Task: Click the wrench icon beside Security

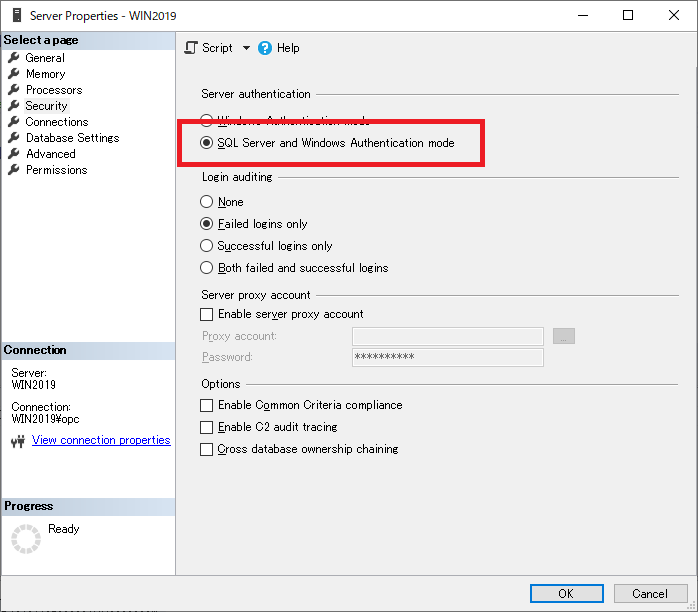Action: tap(14, 105)
